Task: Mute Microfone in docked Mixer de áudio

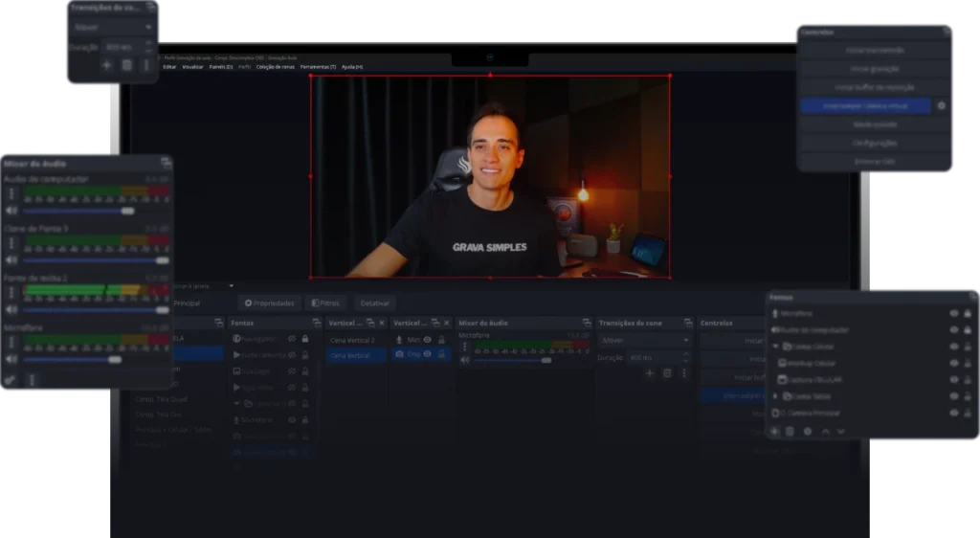Action: coord(464,360)
